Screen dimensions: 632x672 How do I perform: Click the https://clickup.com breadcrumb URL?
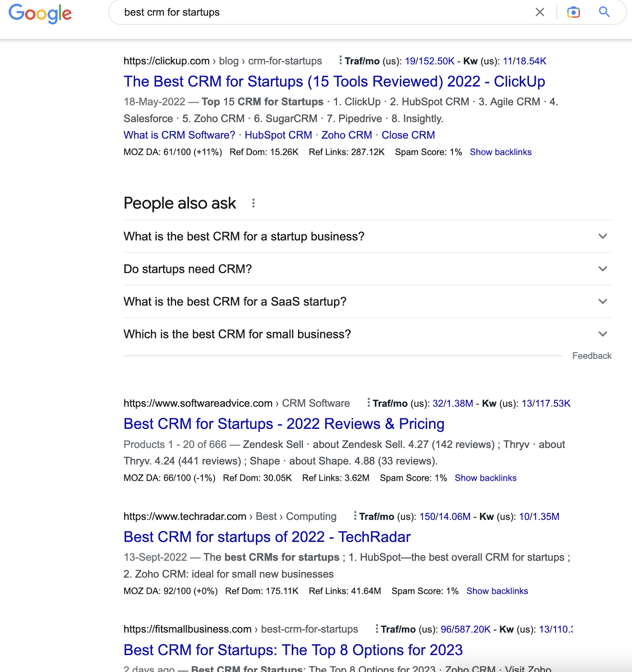166,61
